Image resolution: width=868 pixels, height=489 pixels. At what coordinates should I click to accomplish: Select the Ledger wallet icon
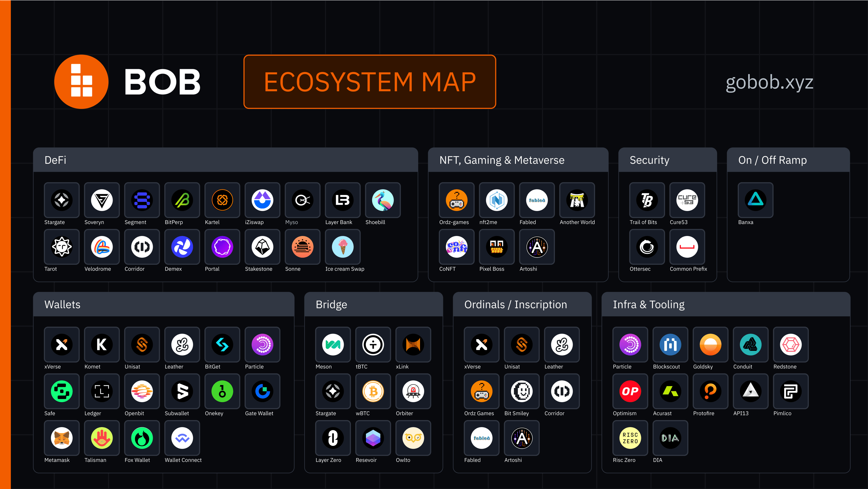coord(102,391)
